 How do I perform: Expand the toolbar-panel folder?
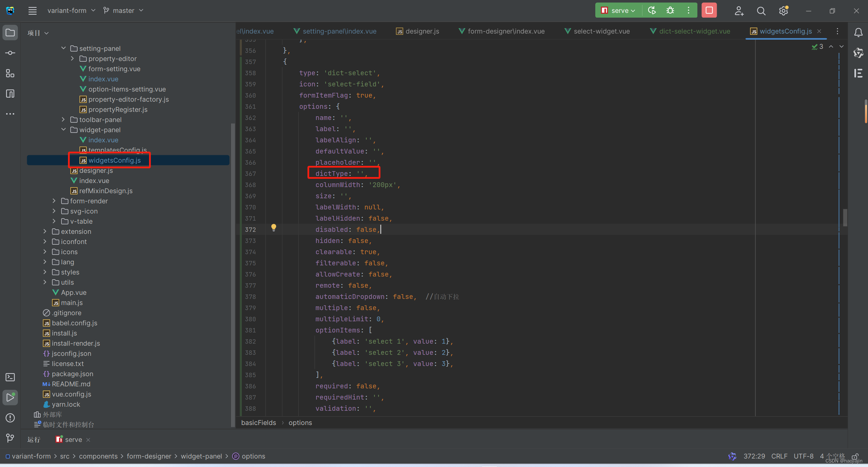63,120
